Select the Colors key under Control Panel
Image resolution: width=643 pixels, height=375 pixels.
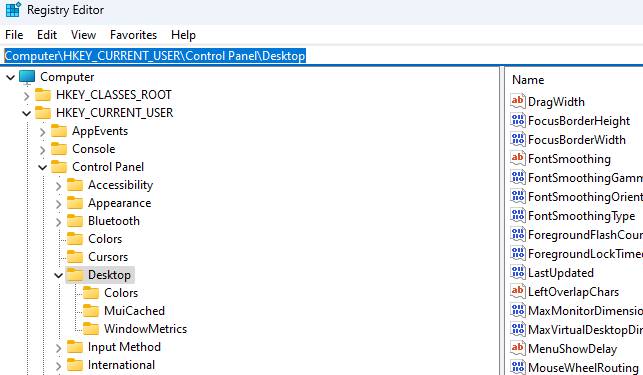105,239
